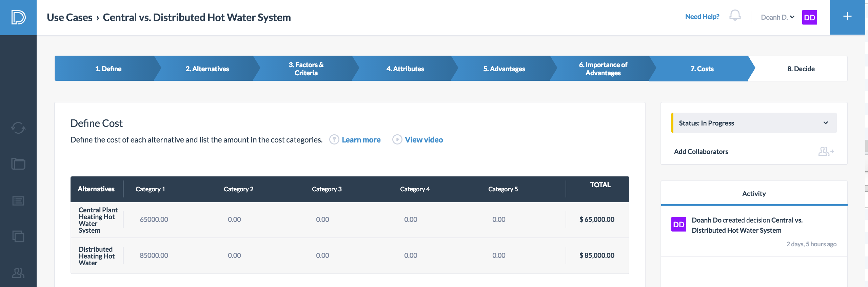Click the refresh arrows sidebar icon

(18, 128)
